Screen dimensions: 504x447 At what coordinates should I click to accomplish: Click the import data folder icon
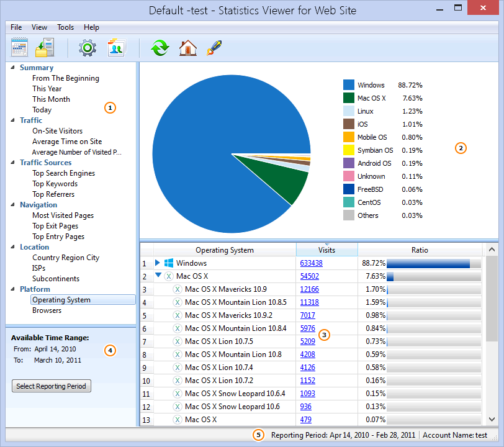pos(45,48)
